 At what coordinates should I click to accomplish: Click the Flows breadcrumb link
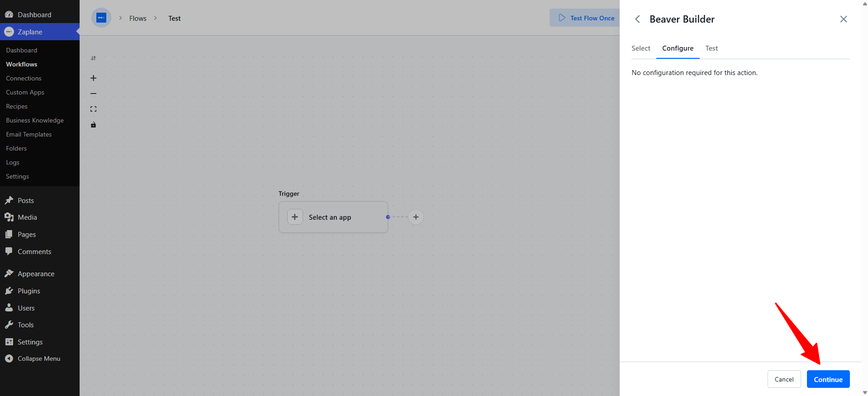tap(138, 18)
